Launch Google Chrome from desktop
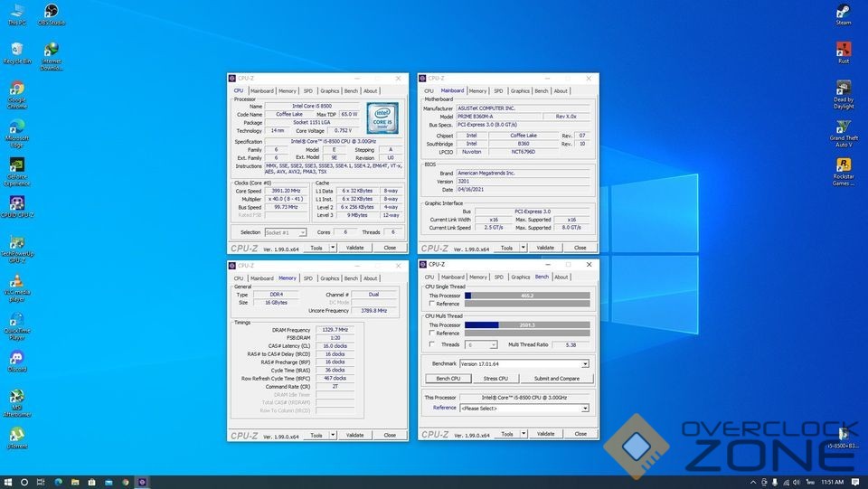The width and height of the screenshot is (868, 489). click(x=17, y=95)
